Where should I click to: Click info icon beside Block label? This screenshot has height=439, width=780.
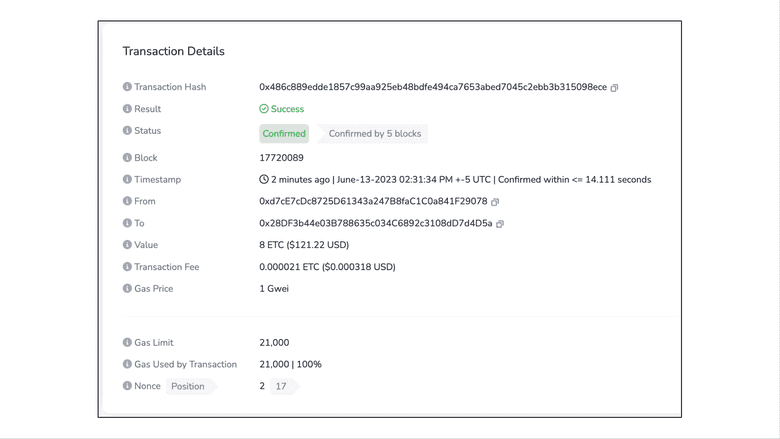pos(127,158)
